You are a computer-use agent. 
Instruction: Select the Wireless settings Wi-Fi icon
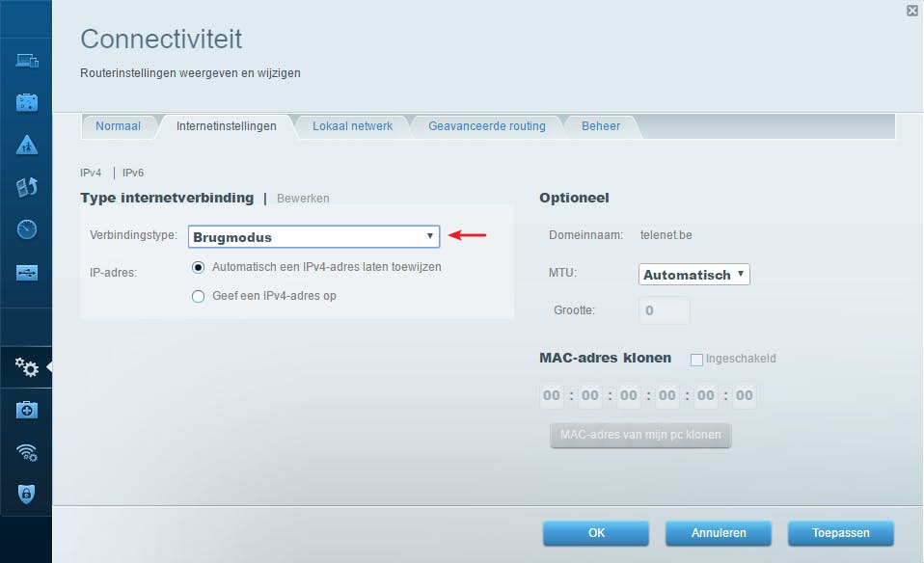[26, 453]
